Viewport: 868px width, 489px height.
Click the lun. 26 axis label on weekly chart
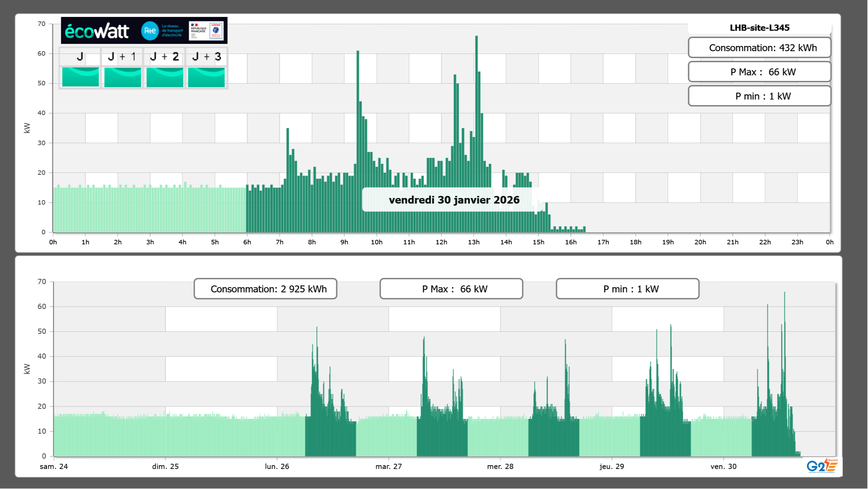[x=277, y=467]
